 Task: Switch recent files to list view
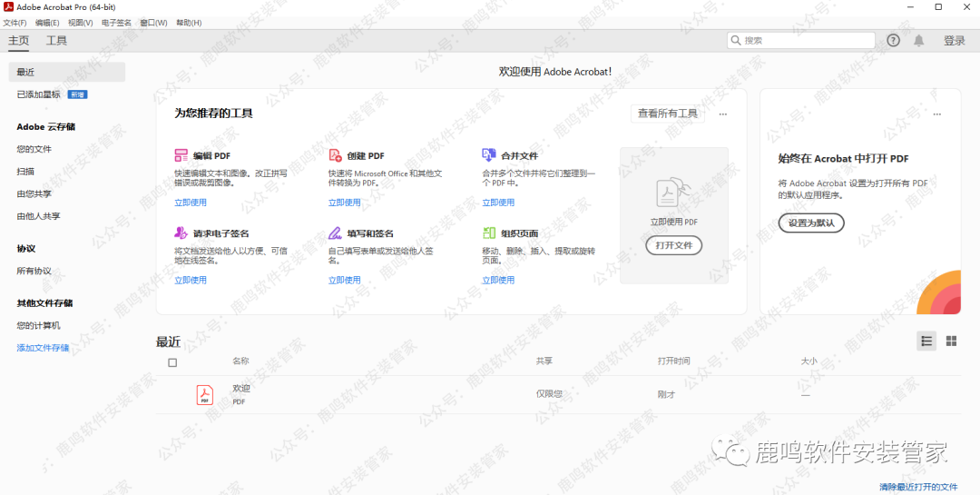[926, 341]
